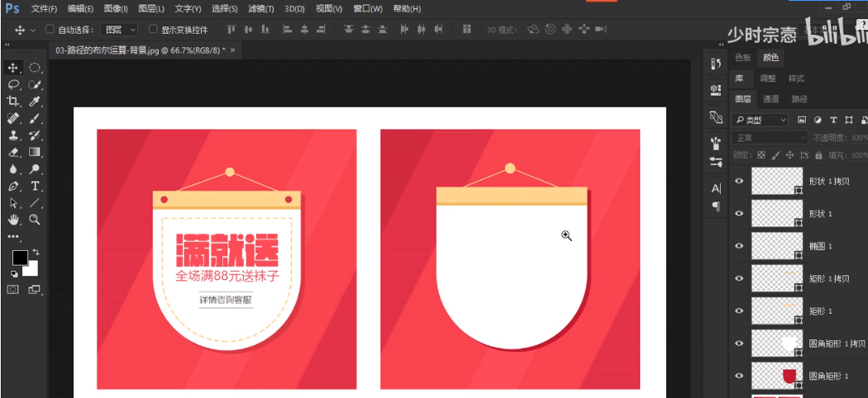Open the History panel icon

tap(716, 64)
